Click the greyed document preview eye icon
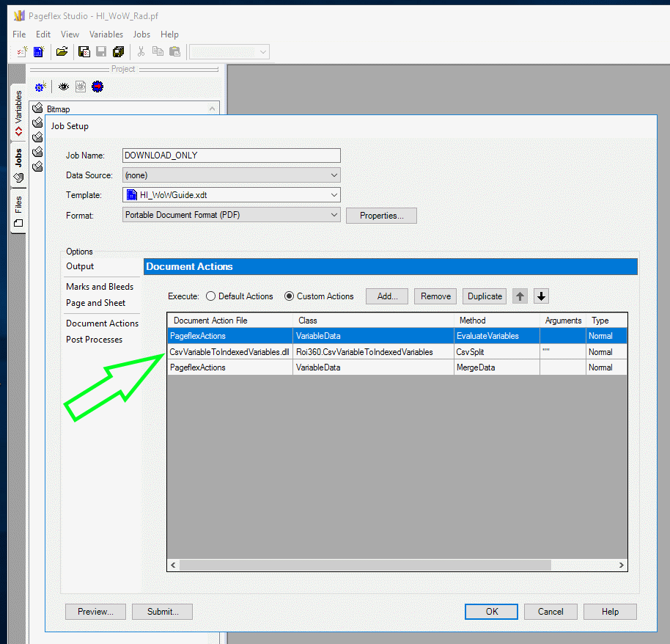 pos(81,87)
